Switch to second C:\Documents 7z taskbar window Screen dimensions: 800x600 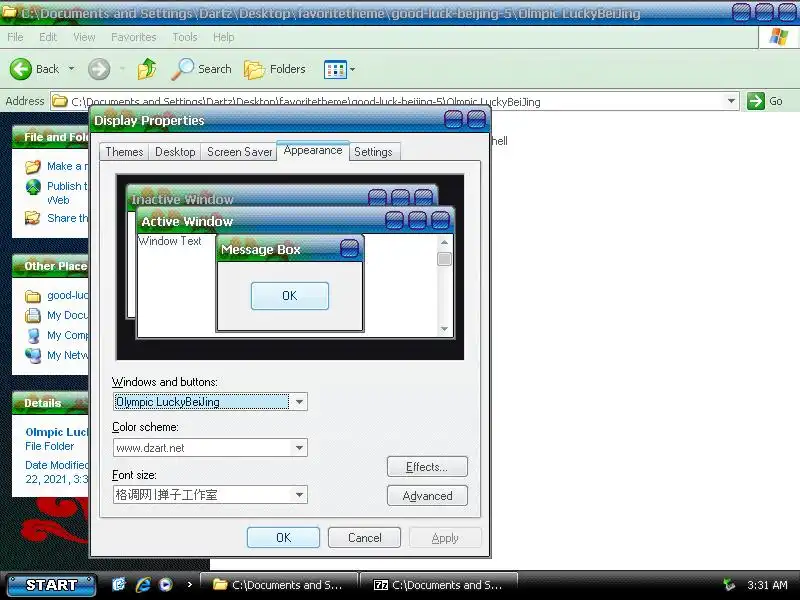tap(439, 585)
